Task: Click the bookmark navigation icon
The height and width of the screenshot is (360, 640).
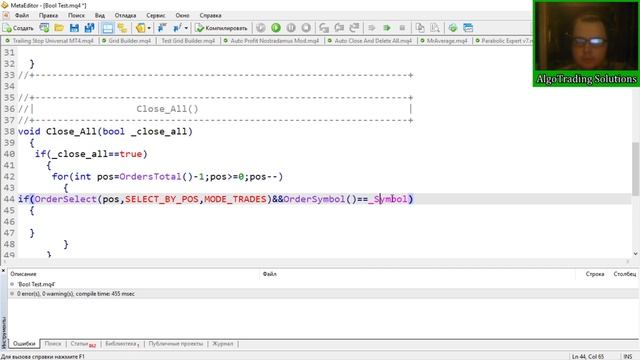Action: pos(162,28)
